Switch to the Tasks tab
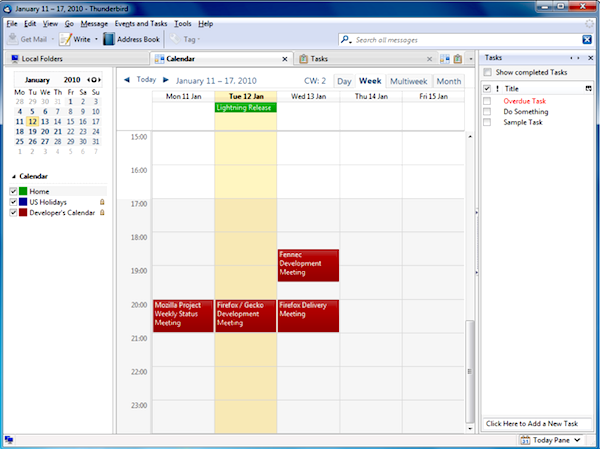Image resolution: width=600 pixels, height=449 pixels. pos(364,59)
